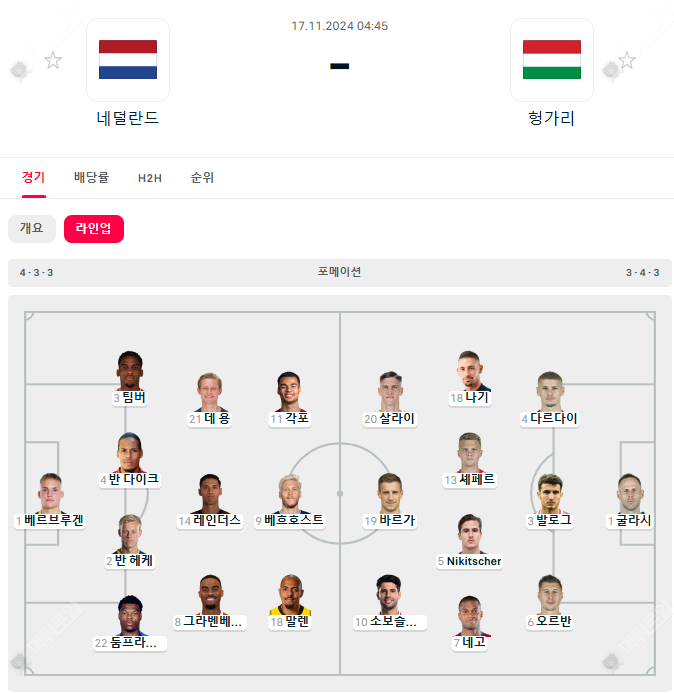Favorite the Hungary team with star
This screenshot has height=693, width=674.
(627, 61)
